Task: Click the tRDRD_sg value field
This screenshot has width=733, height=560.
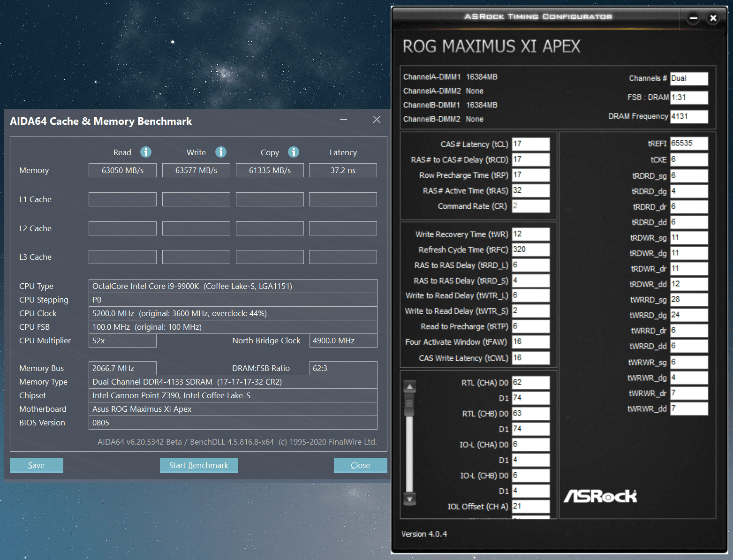Action: (x=689, y=176)
